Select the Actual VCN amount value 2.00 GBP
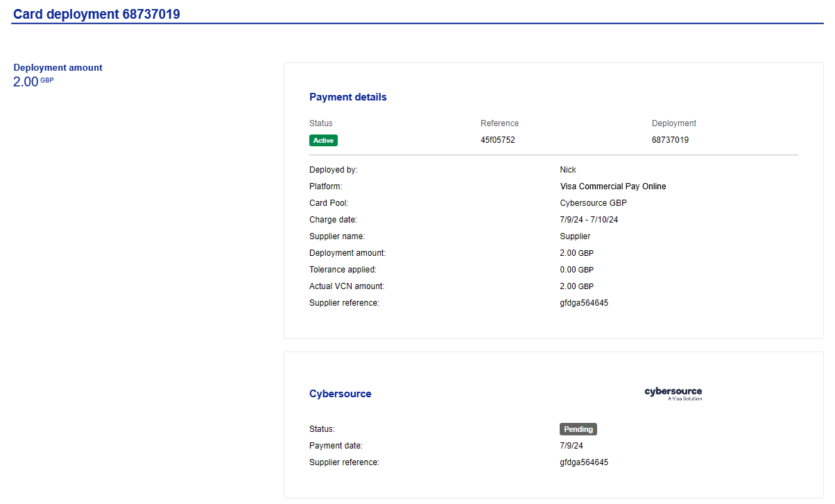This screenshot has height=504, width=835. pyautogui.click(x=577, y=286)
